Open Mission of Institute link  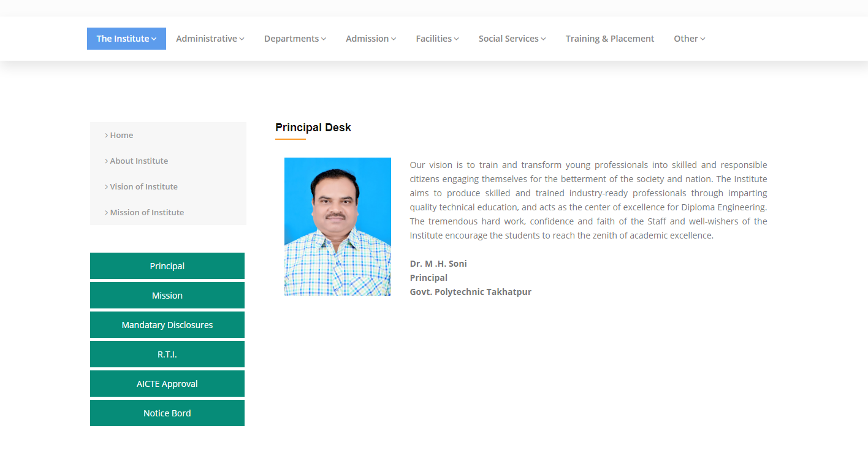[147, 213]
